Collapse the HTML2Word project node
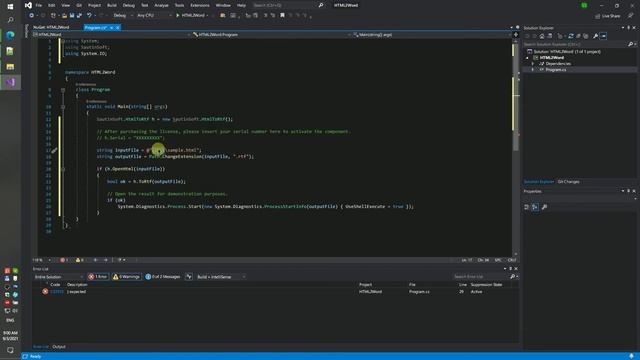Screen dimensions: 640x360 tap(527, 58)
